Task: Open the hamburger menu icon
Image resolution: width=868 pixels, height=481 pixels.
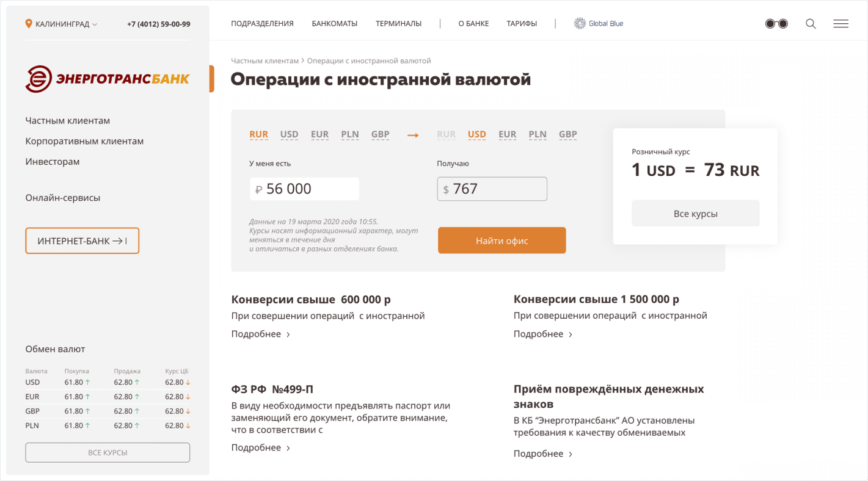Action: pyautogui.click(x=841, y=24)
